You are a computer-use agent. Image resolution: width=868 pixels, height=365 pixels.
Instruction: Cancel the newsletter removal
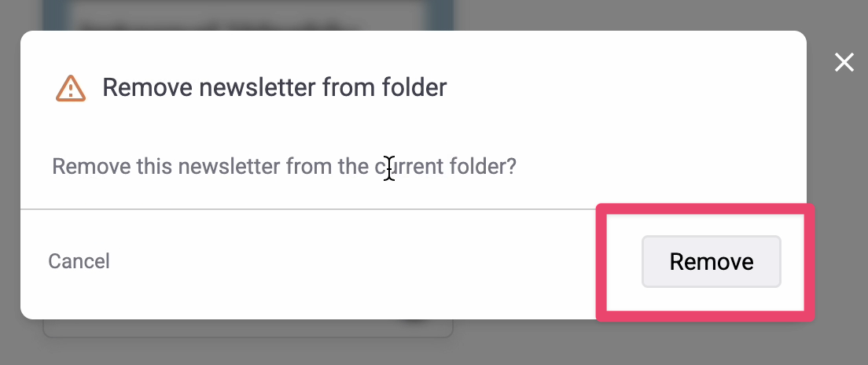pyautogui.click(x=79, y=261)
